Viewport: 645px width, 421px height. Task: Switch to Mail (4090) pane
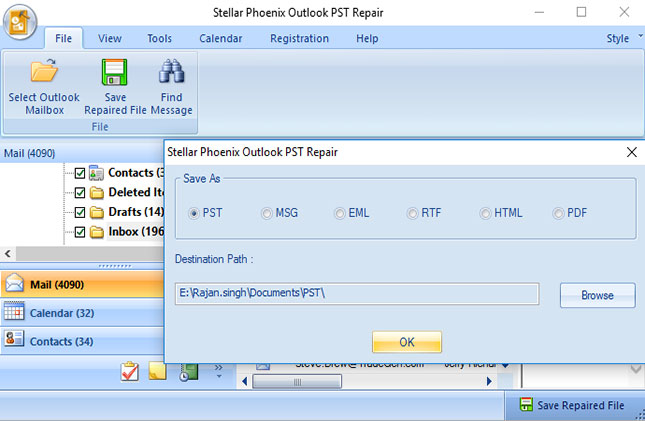coord(82,284)
